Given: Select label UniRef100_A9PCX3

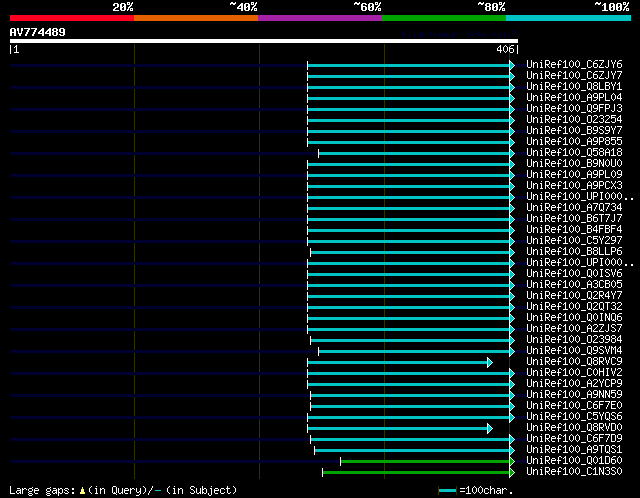Looking at the screenshot, I should (574, 185).
